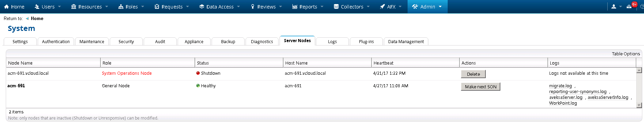Open the WorkPoint.log link
Screen dimensions: 644x127
(x=563, y=103)
